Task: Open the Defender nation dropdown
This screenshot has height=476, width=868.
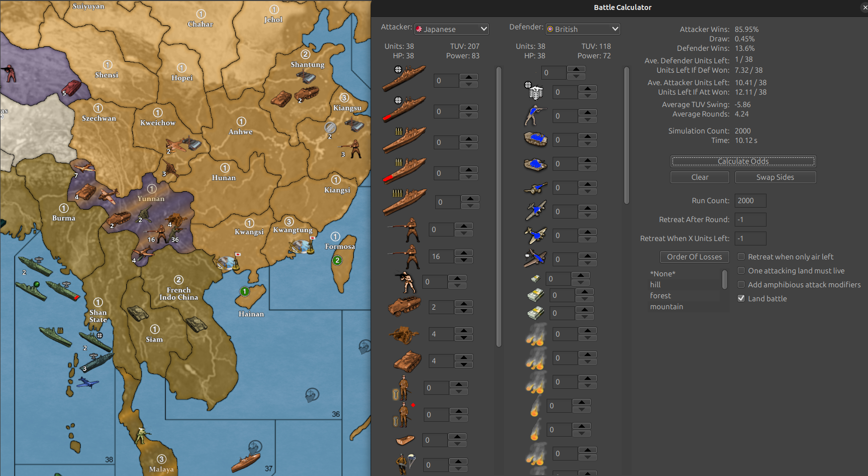Action: click(x=582, y=29)
